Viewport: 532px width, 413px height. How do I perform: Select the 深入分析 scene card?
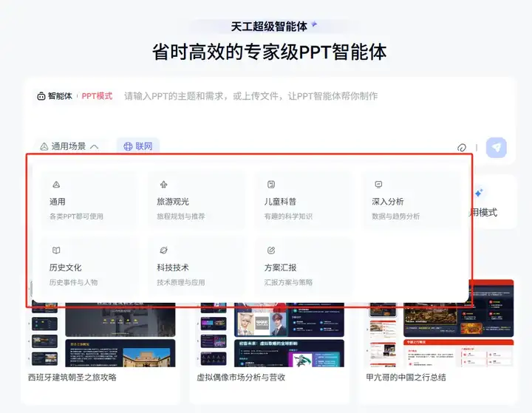412,200
